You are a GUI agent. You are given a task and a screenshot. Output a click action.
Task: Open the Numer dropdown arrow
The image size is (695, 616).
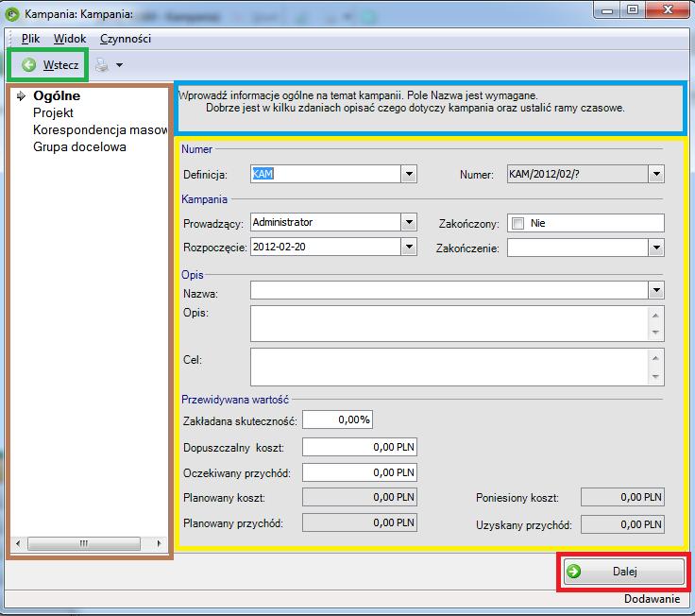pos(656,174)
